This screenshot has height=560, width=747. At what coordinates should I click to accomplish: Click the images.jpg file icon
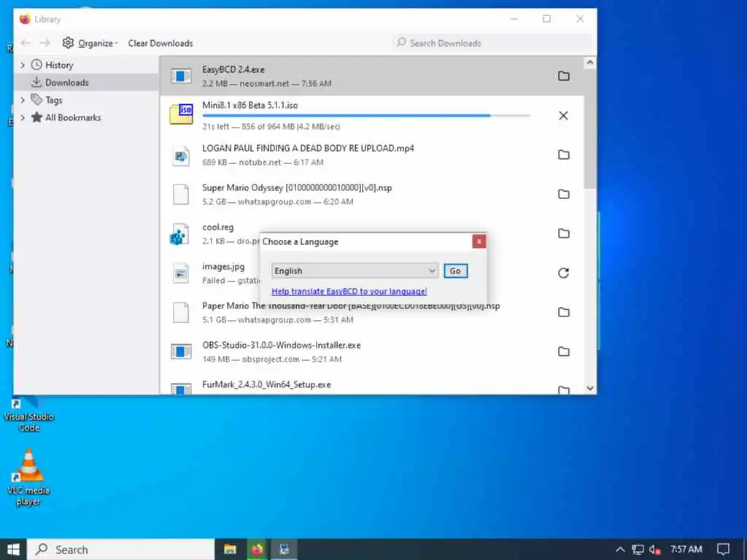(181, 273)
